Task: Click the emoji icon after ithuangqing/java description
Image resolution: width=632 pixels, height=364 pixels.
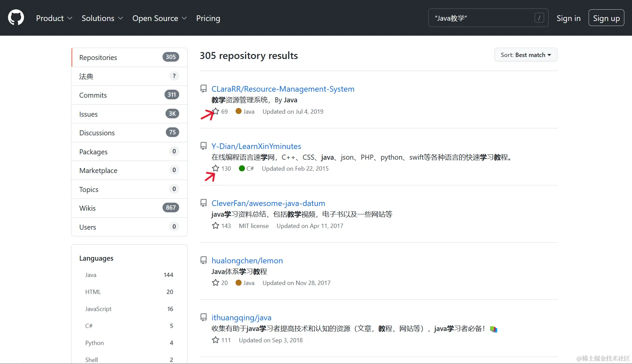Action: click(x=494, y=329)
